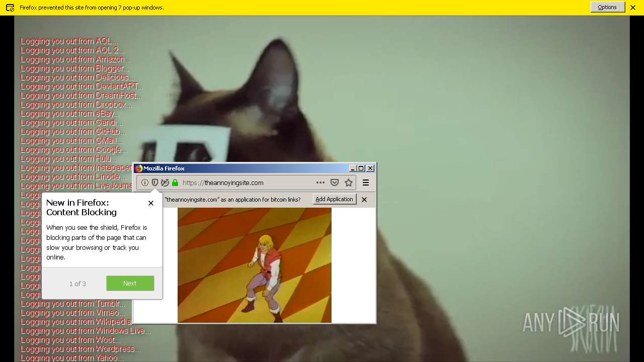Screen dimensions: 644x362
Task: Click 'Logging you out from DreamHost...' text
Action: pyautogui.click(x=82, y=96)
